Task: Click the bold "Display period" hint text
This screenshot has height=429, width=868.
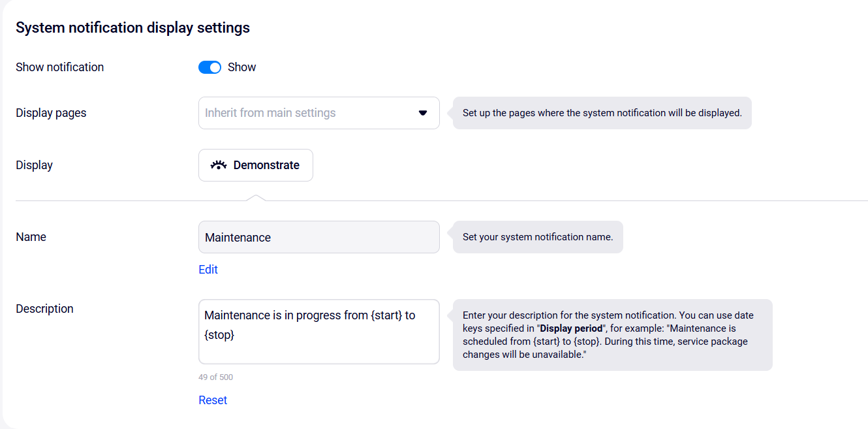Action: [571, 328]
